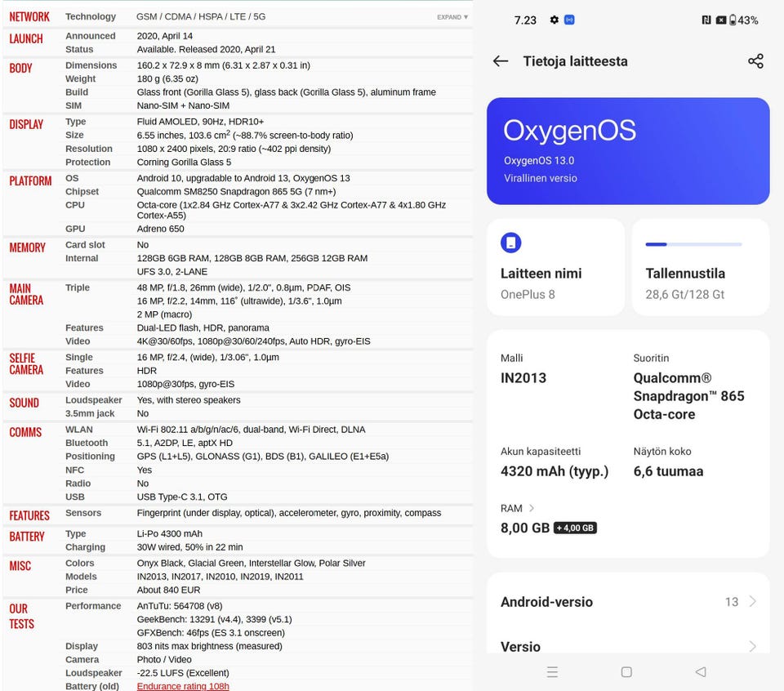Click the SELFIE CAMERA section heading
Image resolution: width=784 pixels, height=691 pixels.
click(x=26, y=363)
